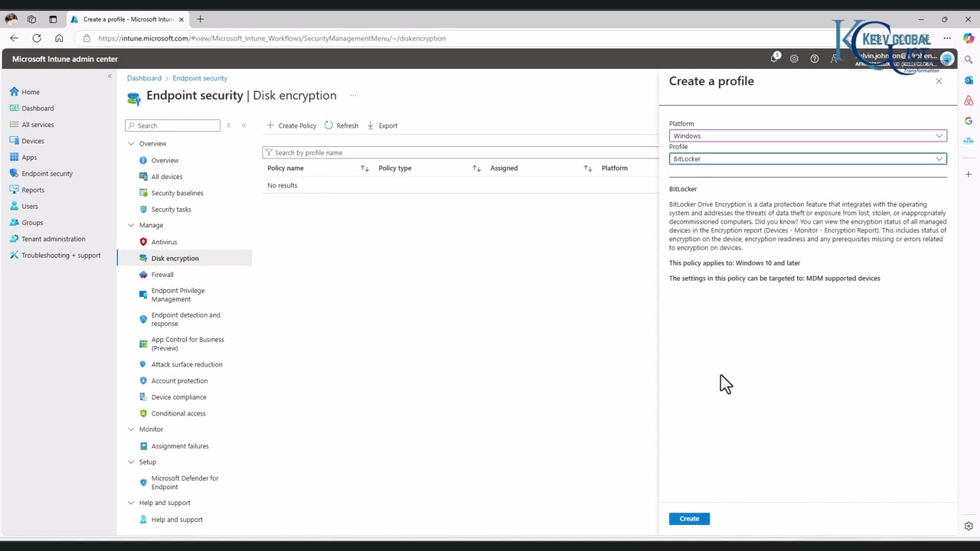Open the Profile dropdown set to BitLocker
The width and height of the screenshot is (980, 551).
[808, 158]
